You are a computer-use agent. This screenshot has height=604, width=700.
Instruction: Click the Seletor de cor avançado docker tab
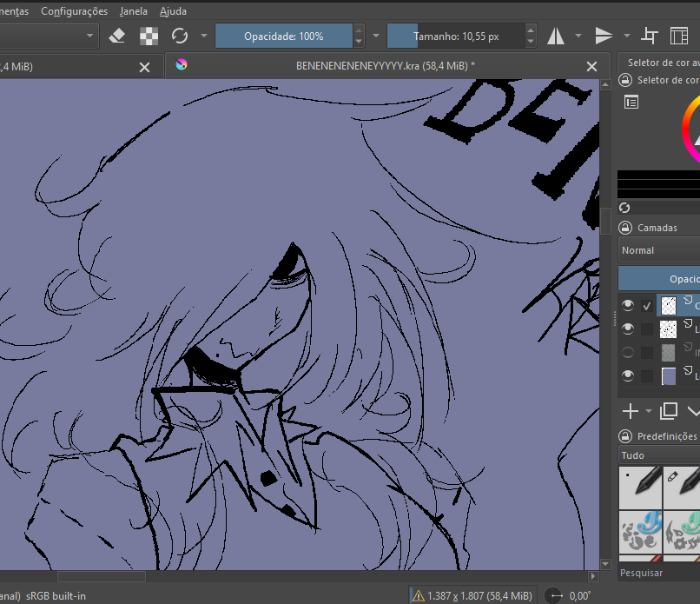point(664,63)
